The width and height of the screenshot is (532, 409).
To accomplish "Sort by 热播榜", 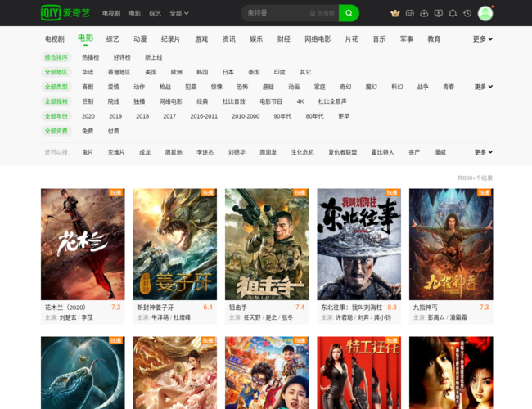I will [x=91, y=57].
